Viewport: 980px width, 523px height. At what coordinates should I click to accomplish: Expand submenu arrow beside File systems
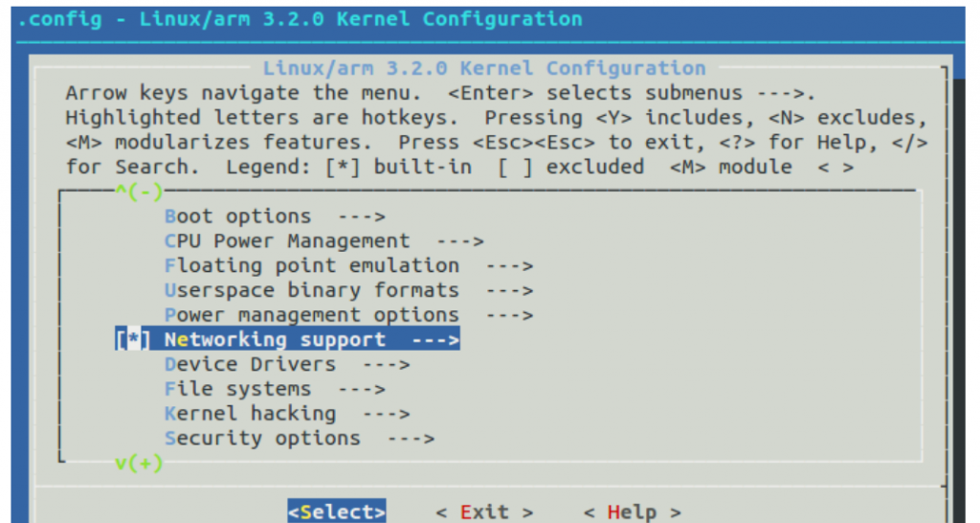[362, 390]
